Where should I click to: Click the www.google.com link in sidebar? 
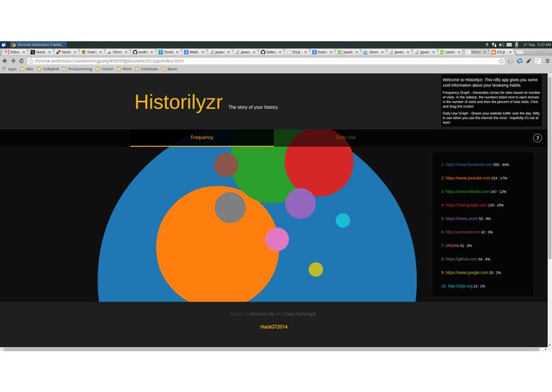tap(467, 272)
